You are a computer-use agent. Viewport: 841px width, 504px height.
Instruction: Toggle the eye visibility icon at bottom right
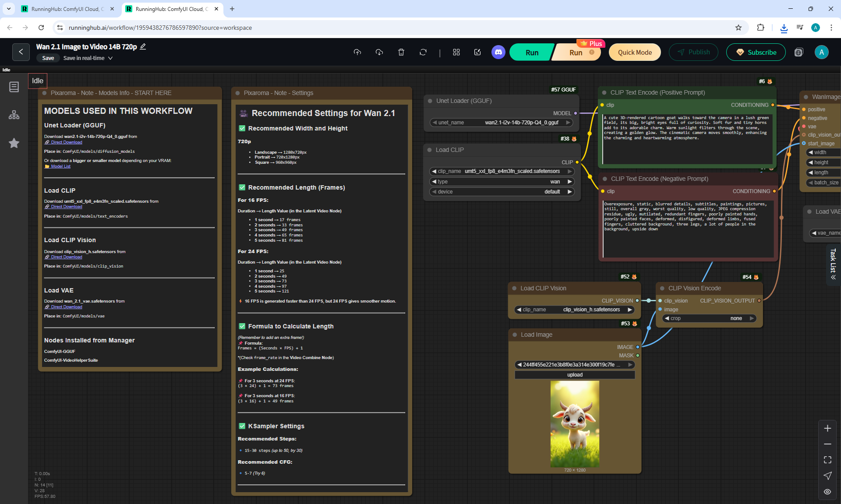click(x=827, y=492)
